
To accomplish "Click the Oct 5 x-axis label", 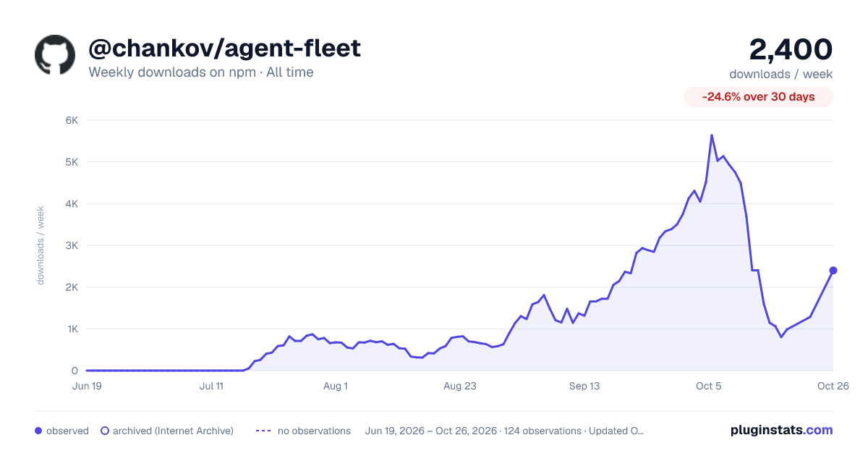I will (x=709, y=386).
